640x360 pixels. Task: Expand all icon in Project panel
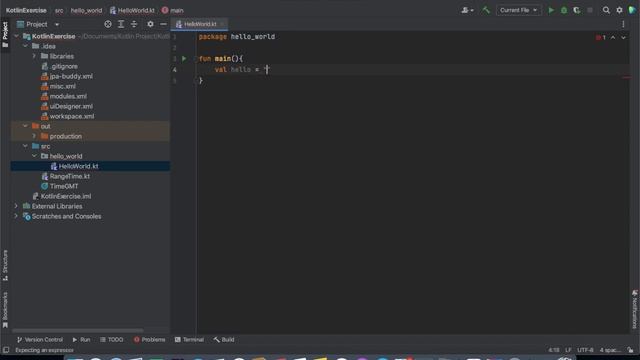[121, 24]
